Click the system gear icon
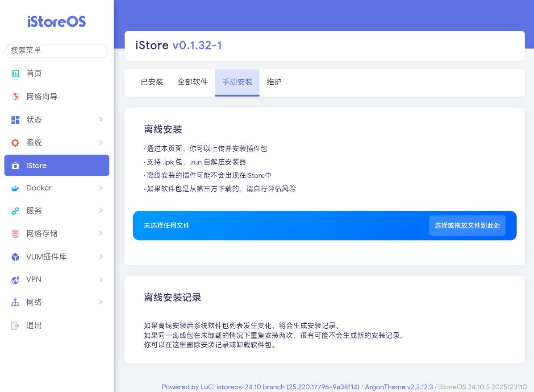This screenshot has height=392, width=534. click(x=15, y=143)
